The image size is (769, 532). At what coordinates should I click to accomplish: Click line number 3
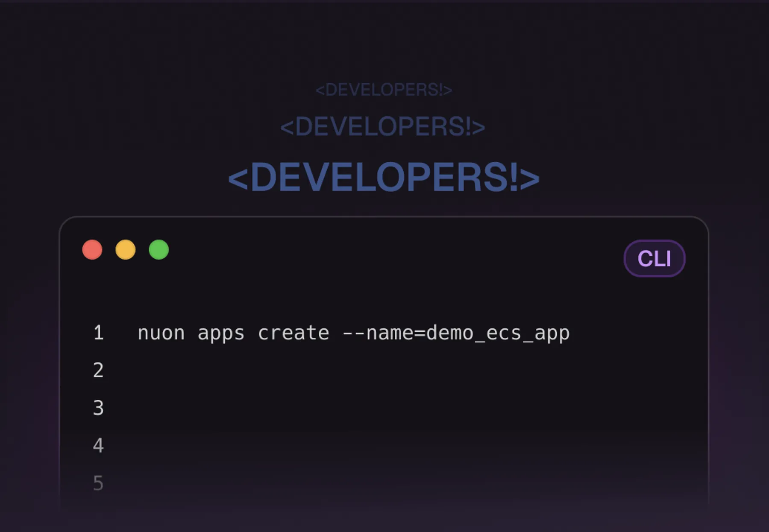[x=99, y=408]
